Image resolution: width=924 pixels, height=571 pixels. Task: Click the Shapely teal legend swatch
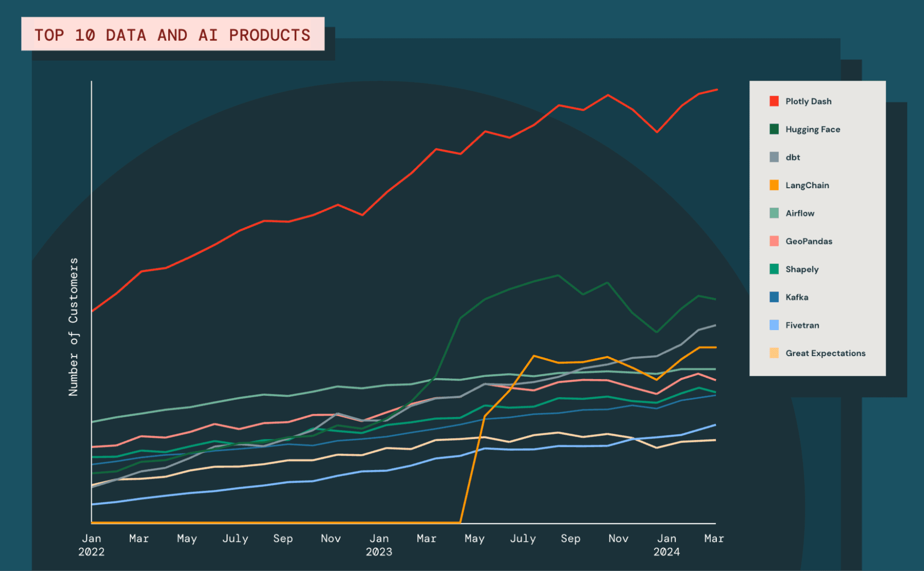774,269
